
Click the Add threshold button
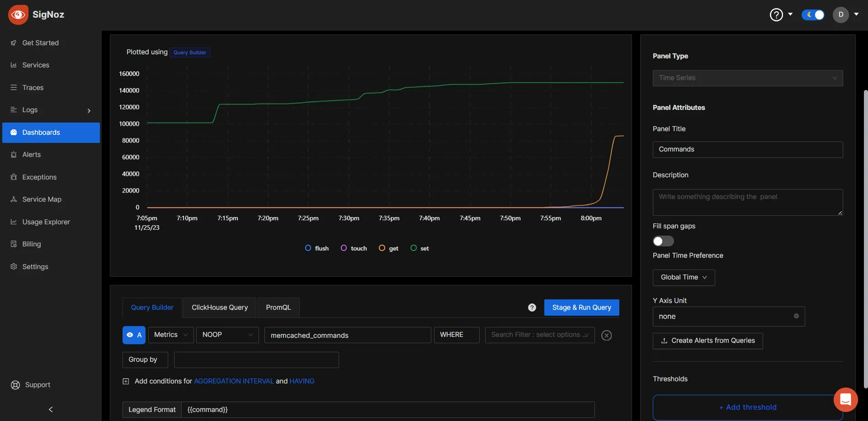748,407
